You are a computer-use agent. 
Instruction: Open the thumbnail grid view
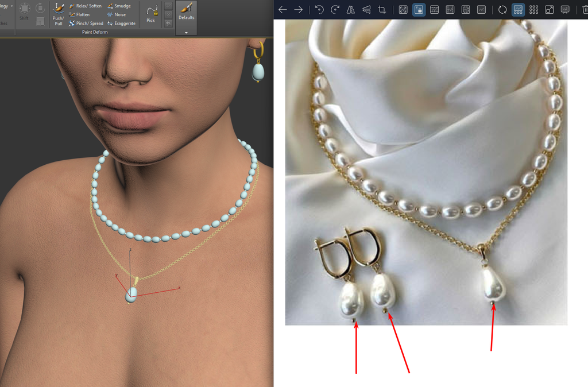(x=533, y=9)
